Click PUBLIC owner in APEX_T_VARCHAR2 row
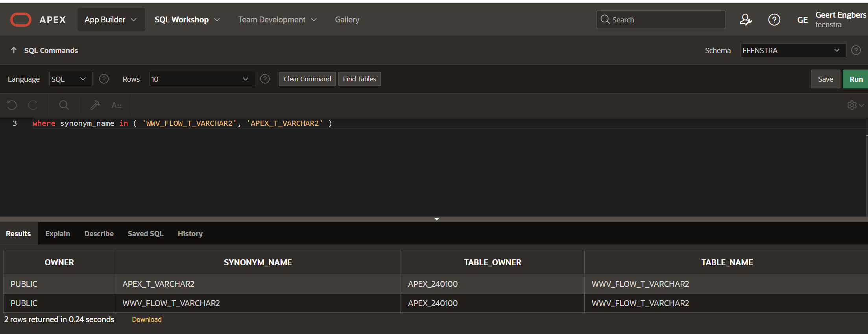Viewport: 868px width, 334px height. (59, 284)
